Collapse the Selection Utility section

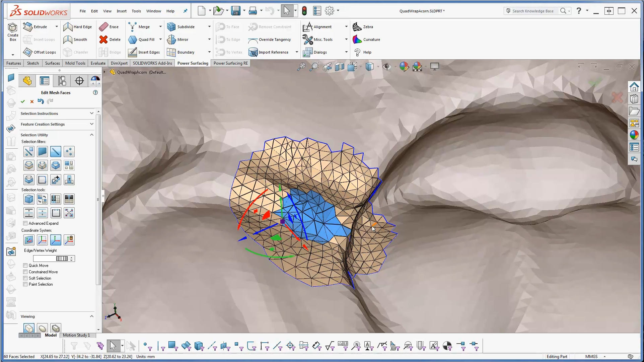[91, 135]
